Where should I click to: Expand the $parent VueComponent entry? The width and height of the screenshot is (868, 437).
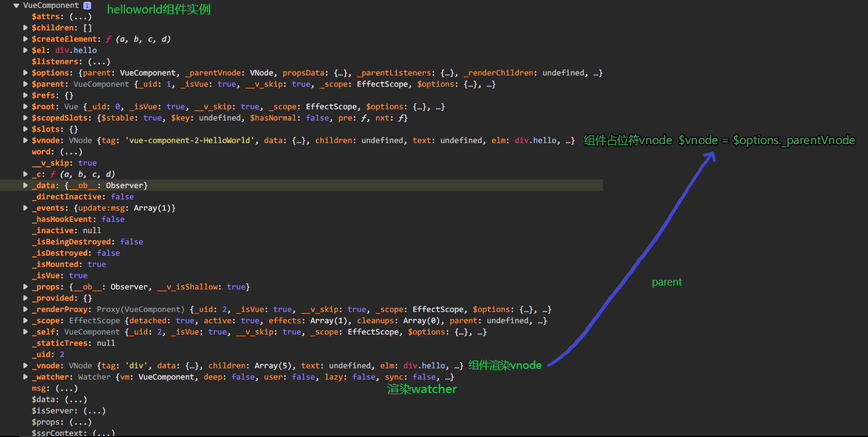[25, 84]
